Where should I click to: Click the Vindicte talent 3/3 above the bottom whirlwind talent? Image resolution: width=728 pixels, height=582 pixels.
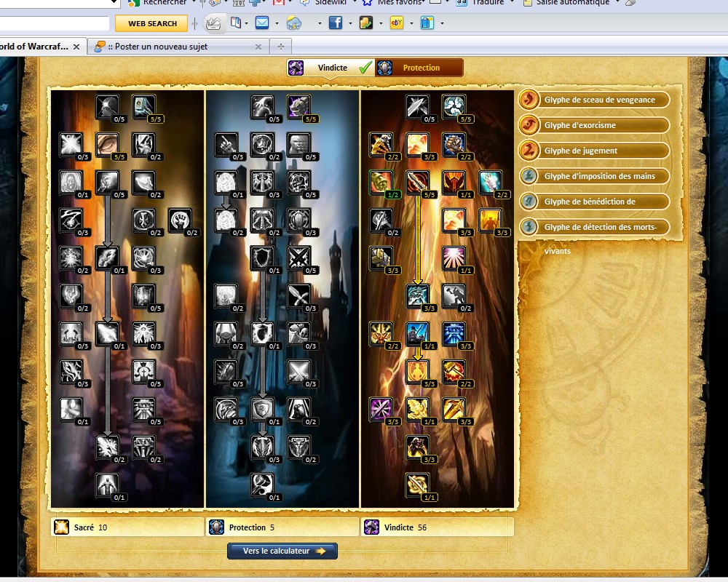point(418,447)
